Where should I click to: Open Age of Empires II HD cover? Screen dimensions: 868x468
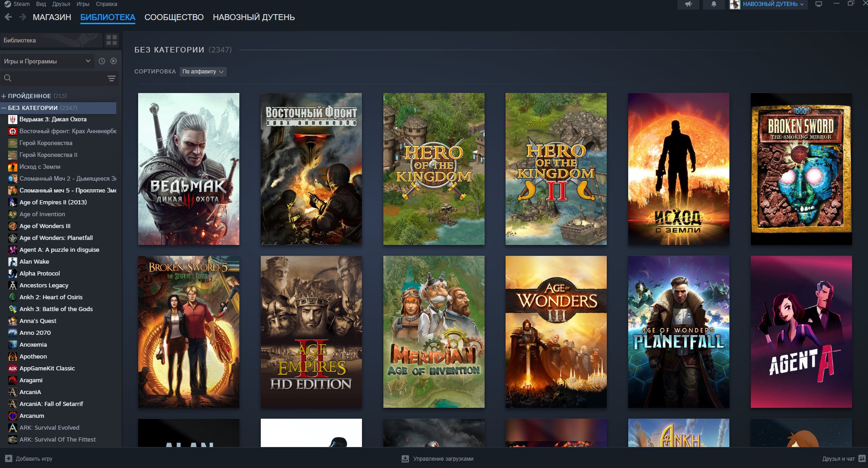click(x=311, y=332)
